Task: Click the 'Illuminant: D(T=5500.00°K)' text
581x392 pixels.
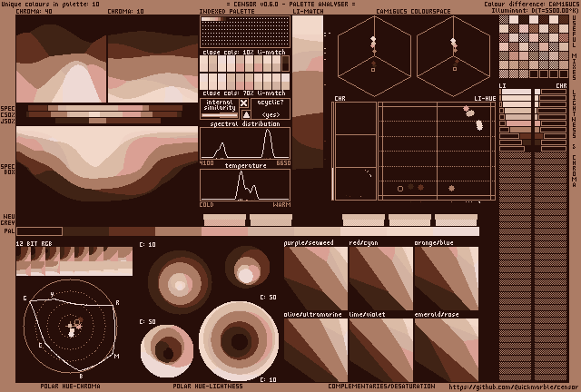Action: click(x=535, y=10)
